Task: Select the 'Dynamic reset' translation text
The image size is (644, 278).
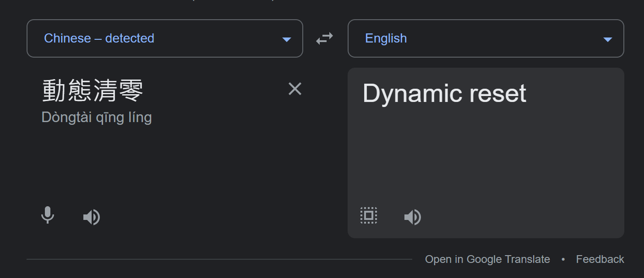Action: click(x=444, y=93)
